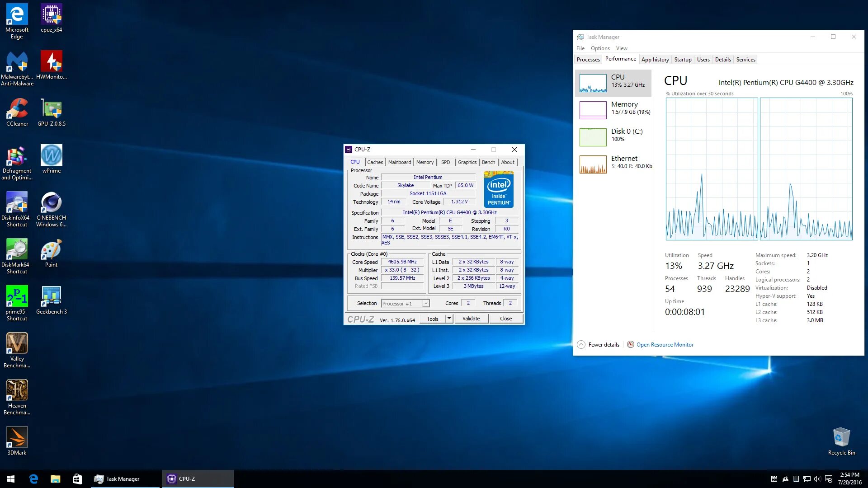Open the Services tab in Task Manager
The width and height of the screenshot is (868, 488).
click(745, 60)
